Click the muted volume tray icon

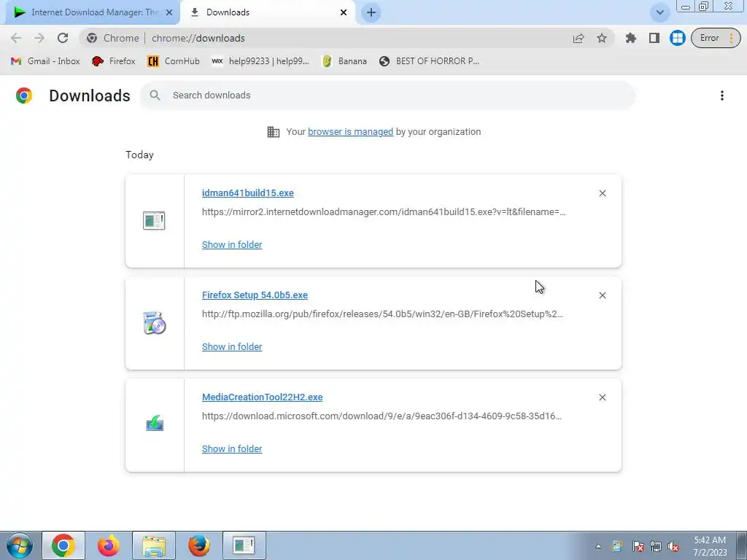point(673,546)
